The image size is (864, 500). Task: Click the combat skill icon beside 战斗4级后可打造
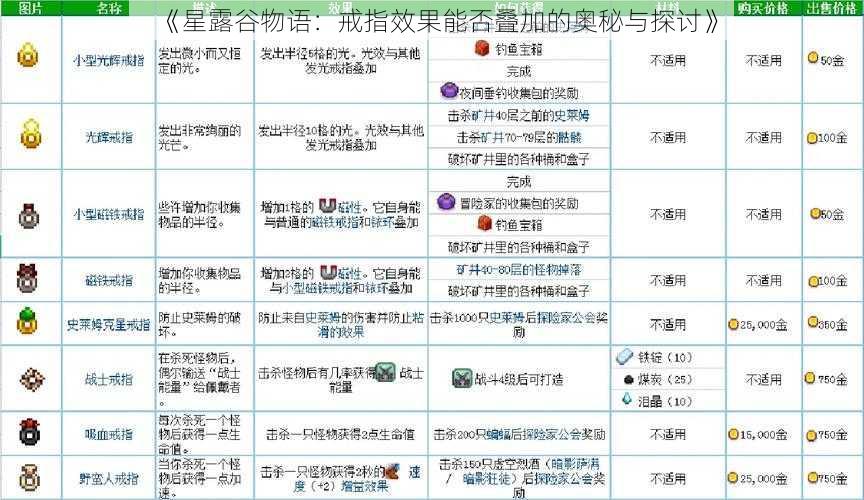pos(462,378)
